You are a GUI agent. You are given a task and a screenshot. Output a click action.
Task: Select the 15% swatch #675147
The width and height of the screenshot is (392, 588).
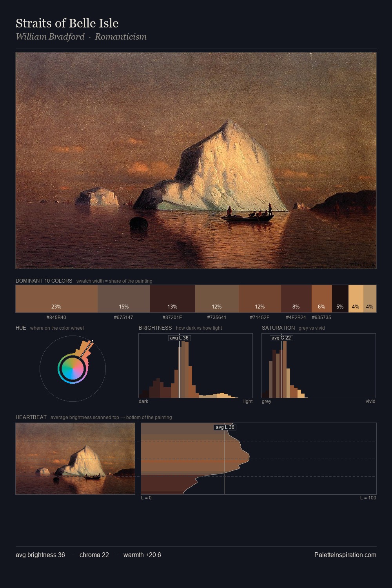[x=124, y=299]
